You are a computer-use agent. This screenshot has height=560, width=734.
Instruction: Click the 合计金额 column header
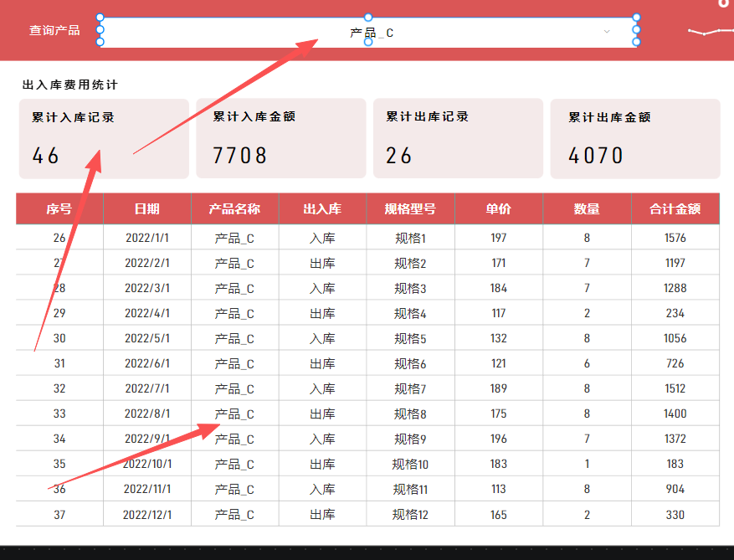[x=675, y=209]
